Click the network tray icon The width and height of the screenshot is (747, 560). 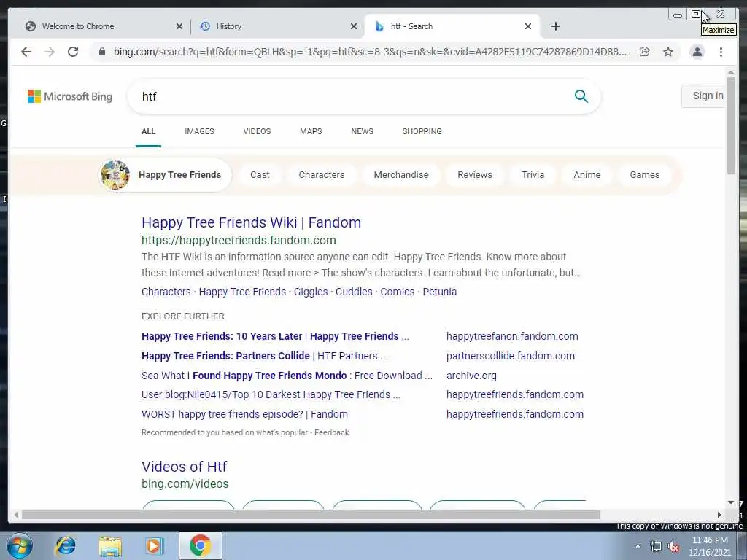656,547
